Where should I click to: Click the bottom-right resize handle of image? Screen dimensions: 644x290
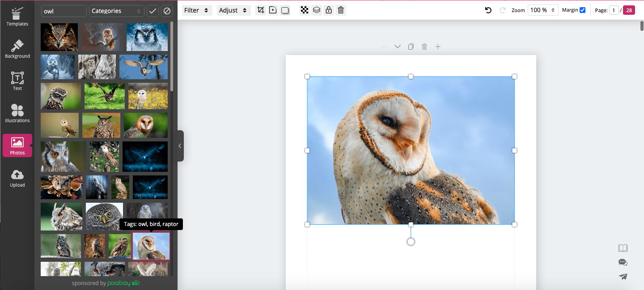[x=514, y=224]
